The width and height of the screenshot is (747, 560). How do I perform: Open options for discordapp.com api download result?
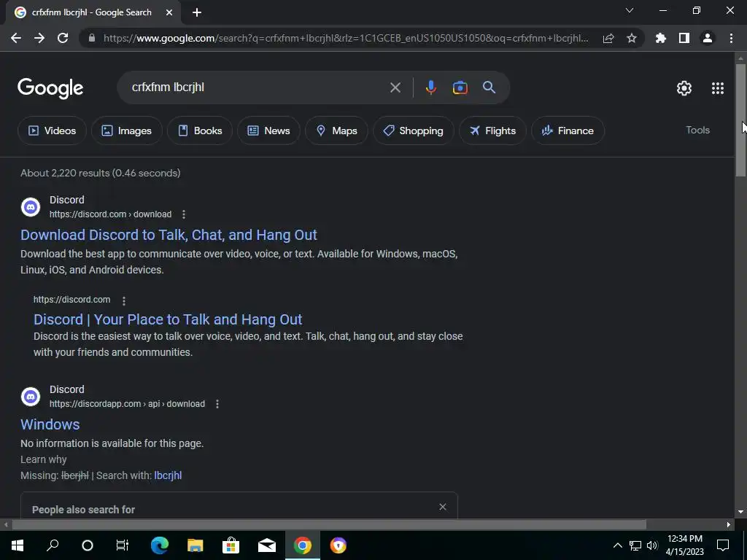pos(217,404)
